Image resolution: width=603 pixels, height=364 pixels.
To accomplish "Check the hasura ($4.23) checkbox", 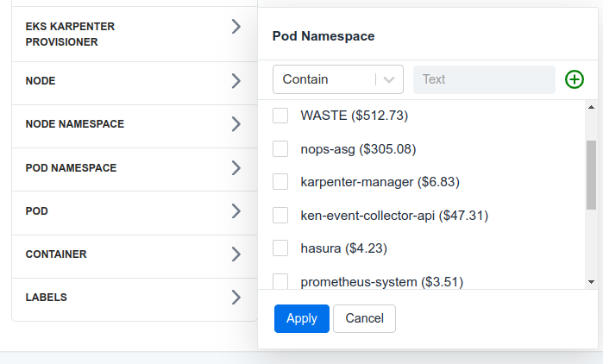I will (280, 248).
